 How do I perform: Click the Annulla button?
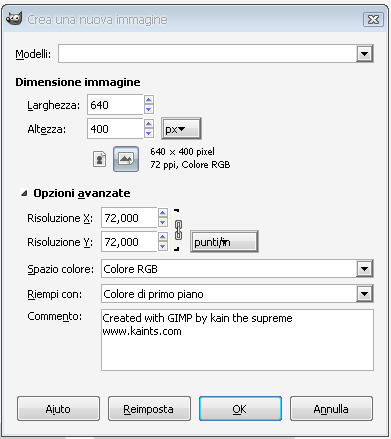(x=331, y=409)
